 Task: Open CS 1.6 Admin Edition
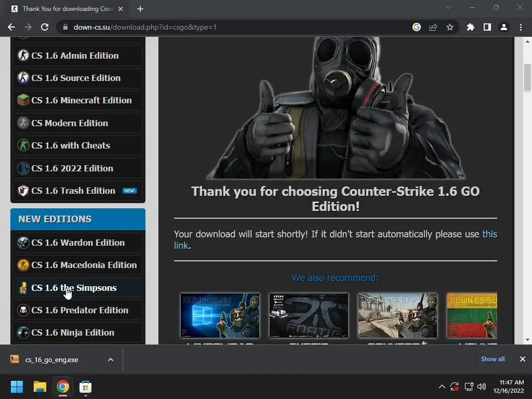pos(78,55)
